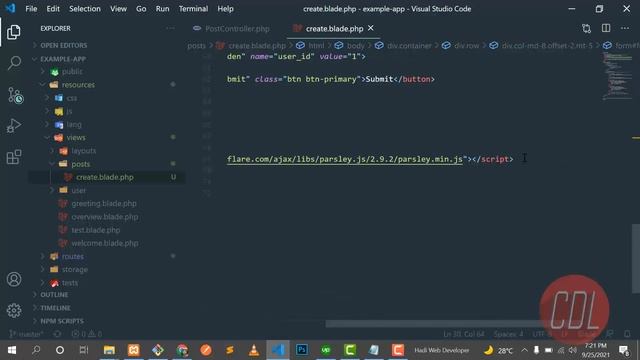The image size is (640, 360).
Task: Open the Upwork app from the taskbar
Action: pyautogui.click(x=326, y=350)
